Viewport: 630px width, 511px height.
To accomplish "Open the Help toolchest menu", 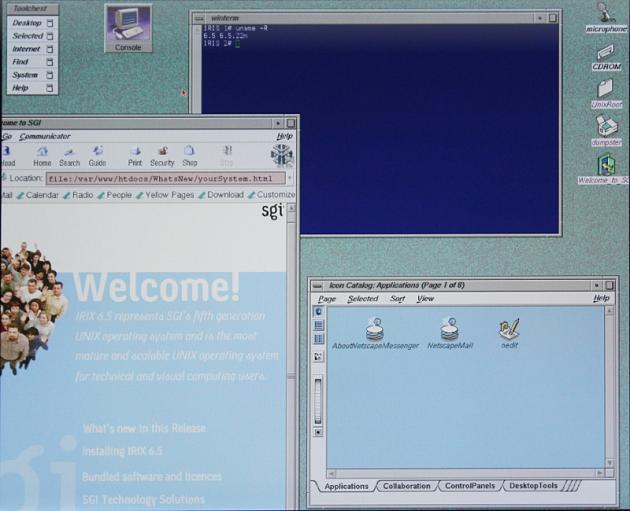I will pos(32,88).
